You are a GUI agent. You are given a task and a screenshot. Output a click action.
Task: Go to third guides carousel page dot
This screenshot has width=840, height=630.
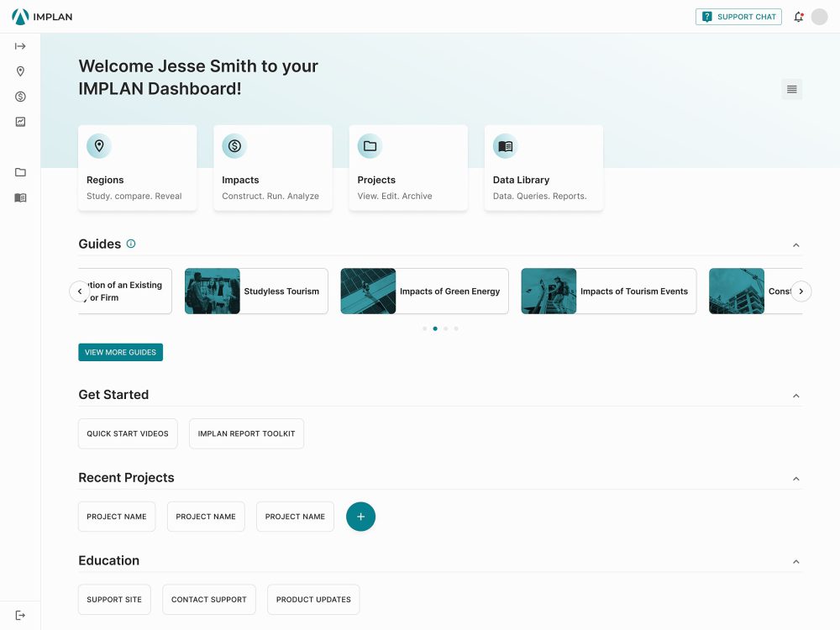446,329
